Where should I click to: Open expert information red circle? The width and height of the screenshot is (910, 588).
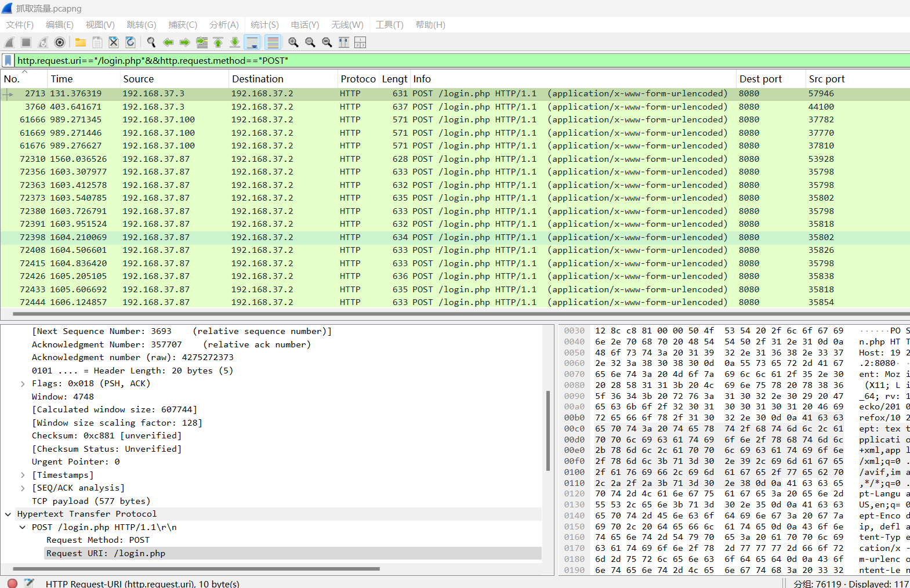pos(12,583)
